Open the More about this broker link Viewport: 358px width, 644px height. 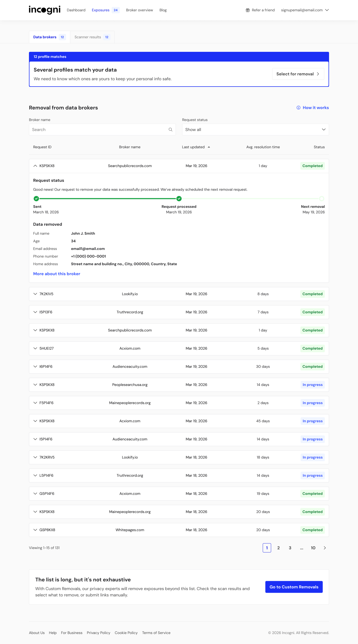pyautogui.click(x=57, y=274)
